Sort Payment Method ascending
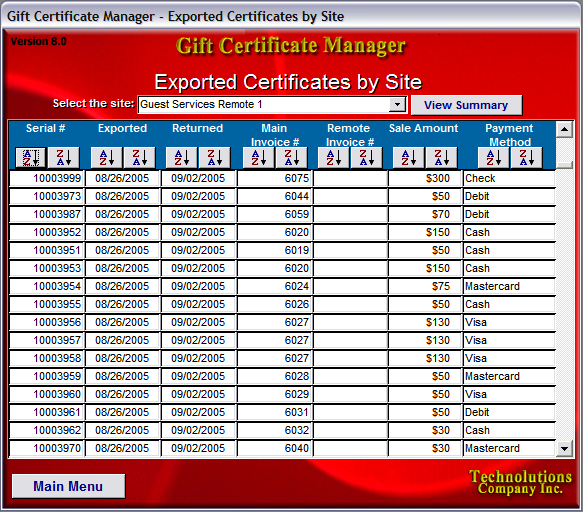 (x=493, y=157)
